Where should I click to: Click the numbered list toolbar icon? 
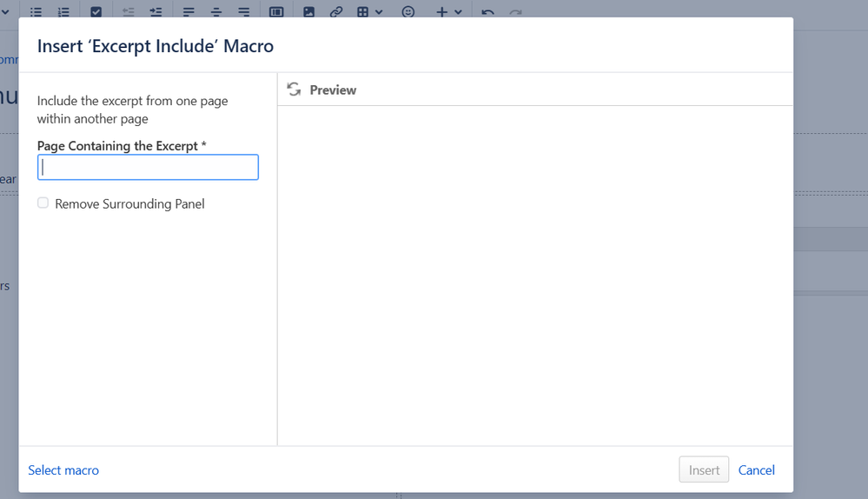(63, 11)
